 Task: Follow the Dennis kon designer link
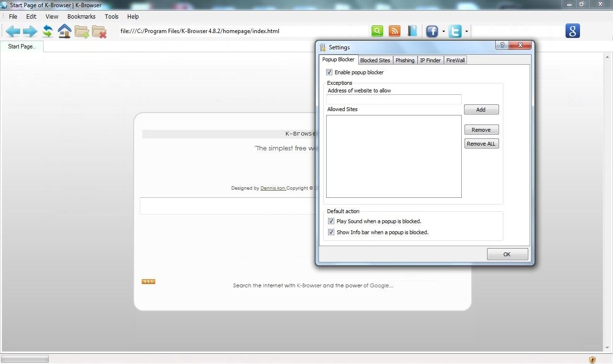coord(273,188)
